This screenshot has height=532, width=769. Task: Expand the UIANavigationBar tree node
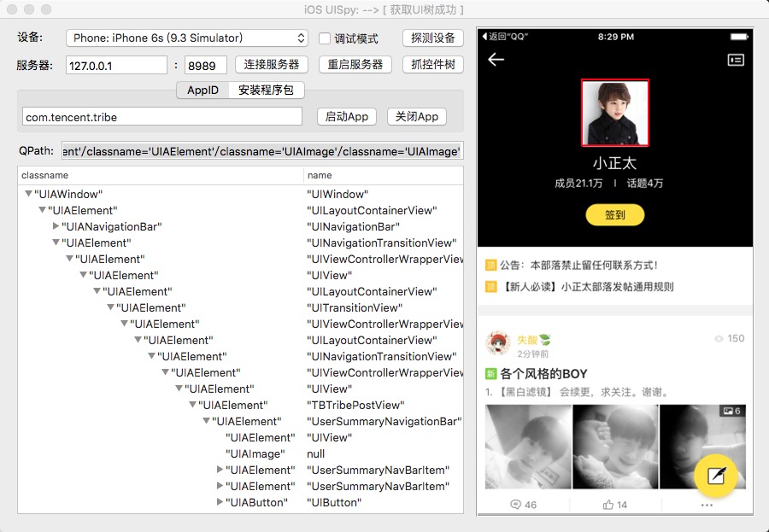click(56, 226)
